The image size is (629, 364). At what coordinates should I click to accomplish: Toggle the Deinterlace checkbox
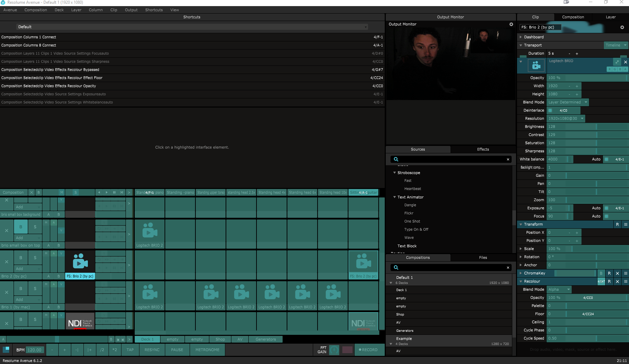click(550, 111)
